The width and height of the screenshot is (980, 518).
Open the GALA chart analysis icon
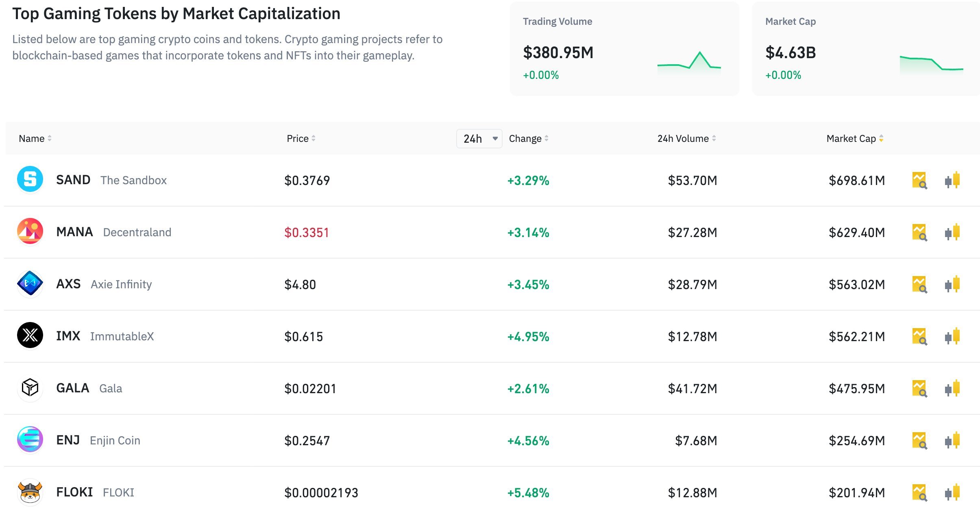(x=919, y=388)
